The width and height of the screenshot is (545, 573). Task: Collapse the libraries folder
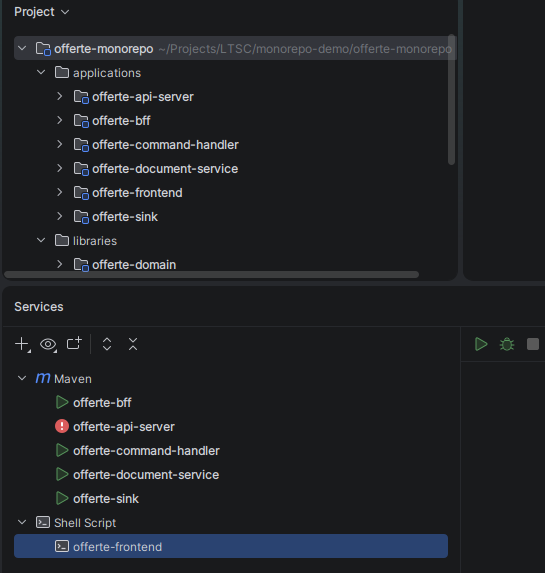click(x=41, y=240)
